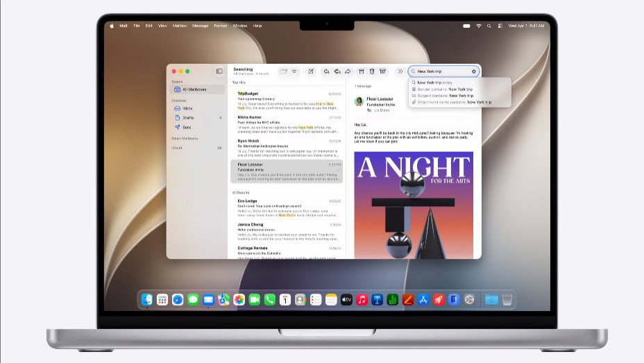This screenshot has width=644, height=363.
Task: Click the mailbox scope icon beside the filter
Action: 283,71
